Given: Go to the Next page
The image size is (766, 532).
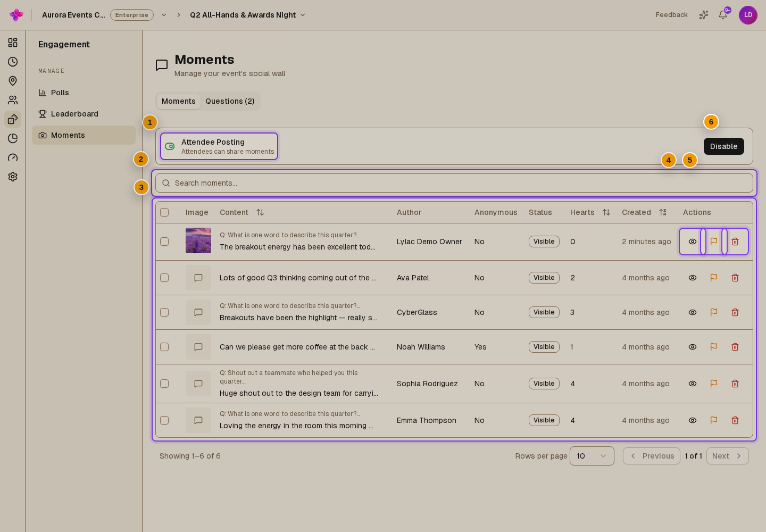Looking at the screenshot, I should tap(728, 456).
